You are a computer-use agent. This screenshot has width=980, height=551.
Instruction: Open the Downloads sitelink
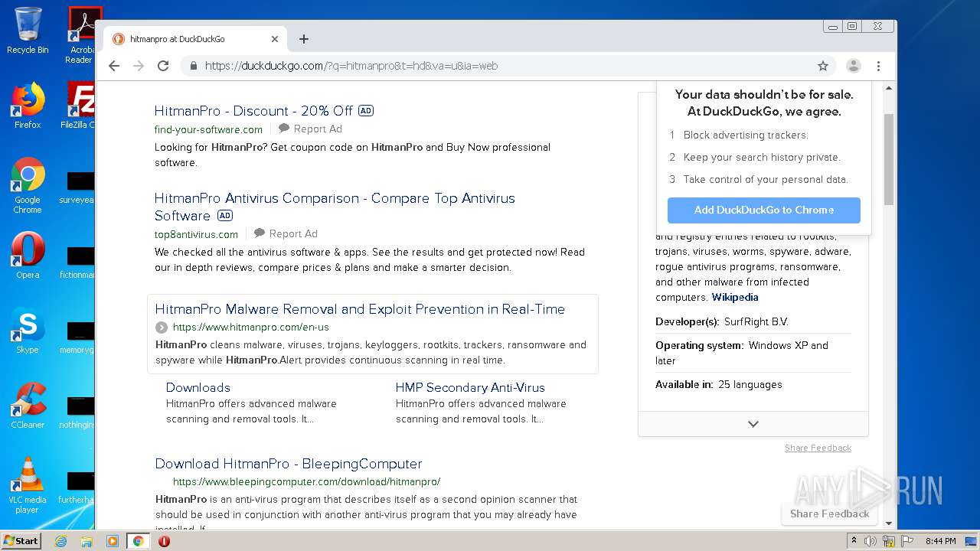tap(198, 388)
